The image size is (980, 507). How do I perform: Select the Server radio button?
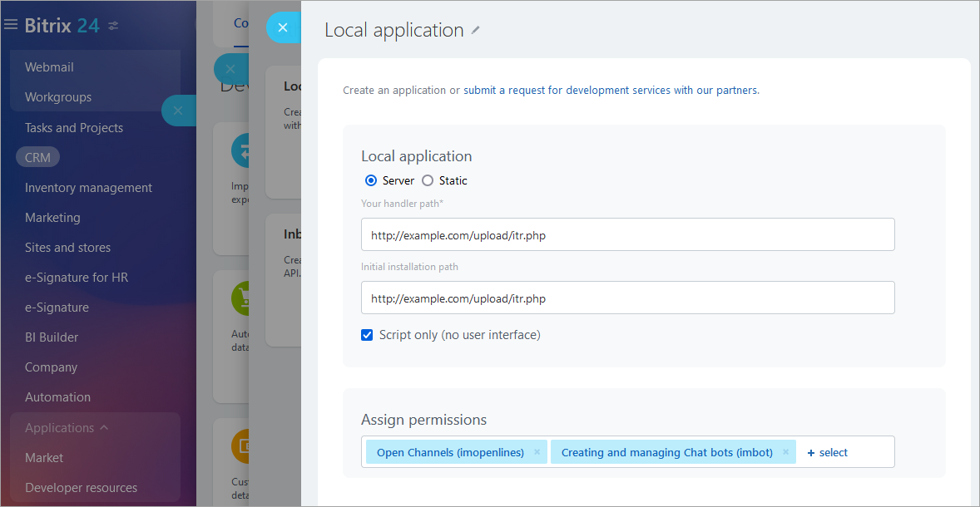click(x=369, y=180)
